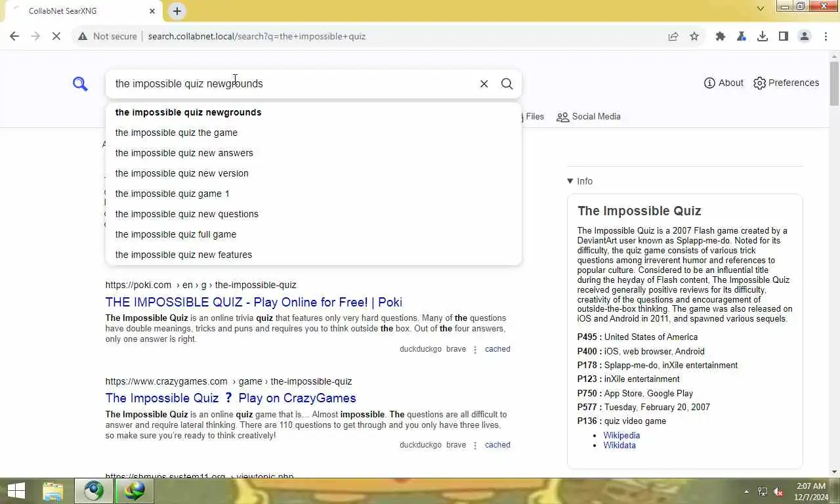Open the About page
The image size is (840, 504).
(x=723, y=83)
